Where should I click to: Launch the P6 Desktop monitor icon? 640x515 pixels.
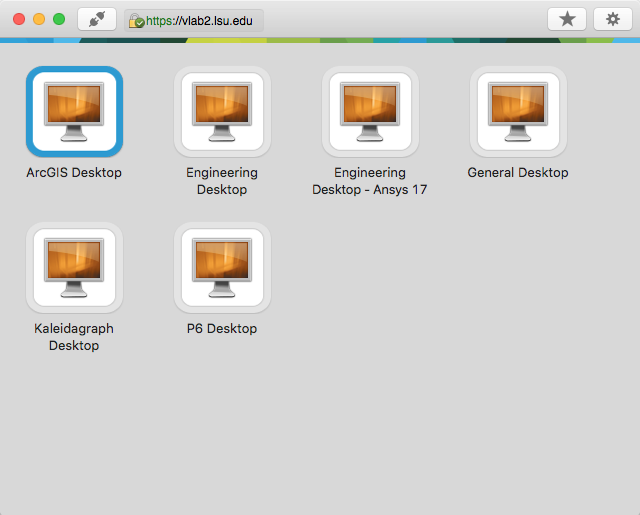(x=222, y=267)
